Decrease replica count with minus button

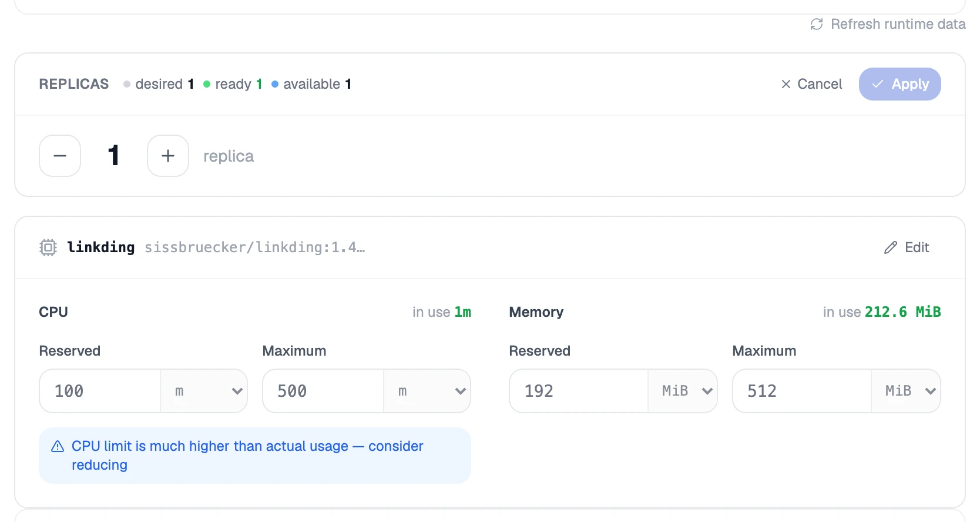(60, 156)
